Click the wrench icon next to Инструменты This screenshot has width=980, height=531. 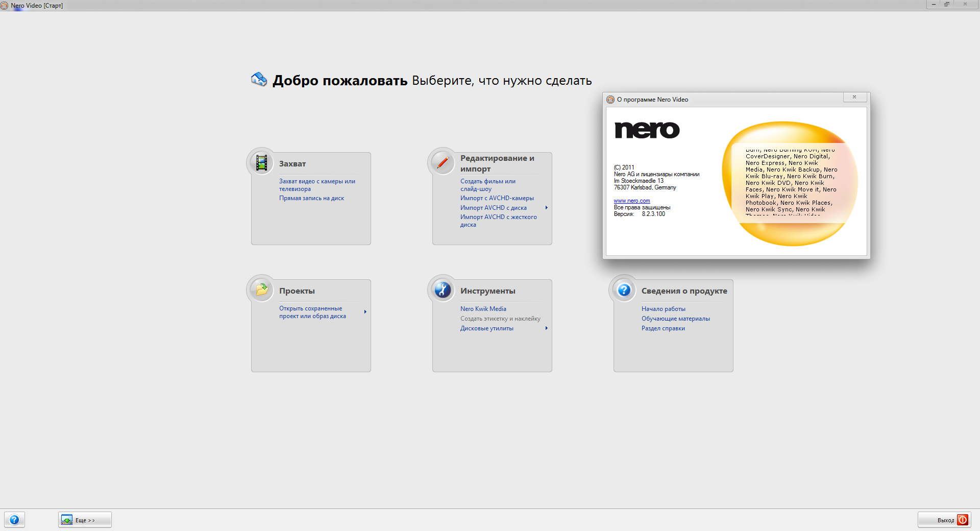[x=443, y=290]
